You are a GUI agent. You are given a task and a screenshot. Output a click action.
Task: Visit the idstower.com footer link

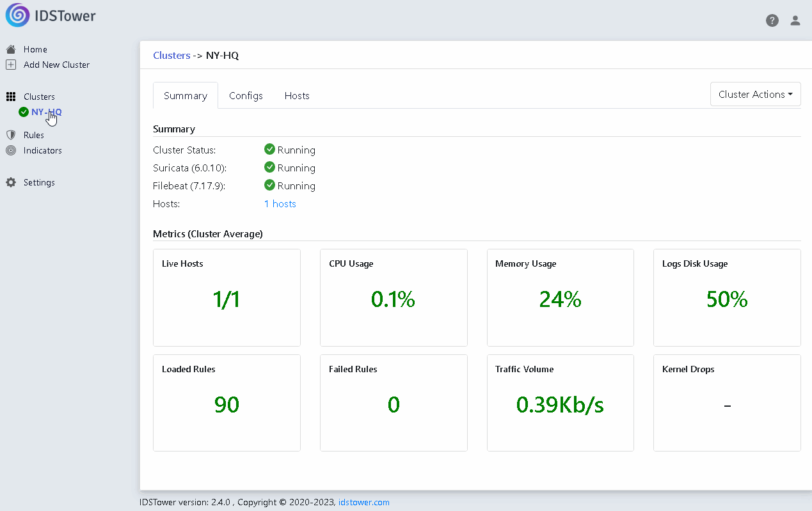[363, 502]
